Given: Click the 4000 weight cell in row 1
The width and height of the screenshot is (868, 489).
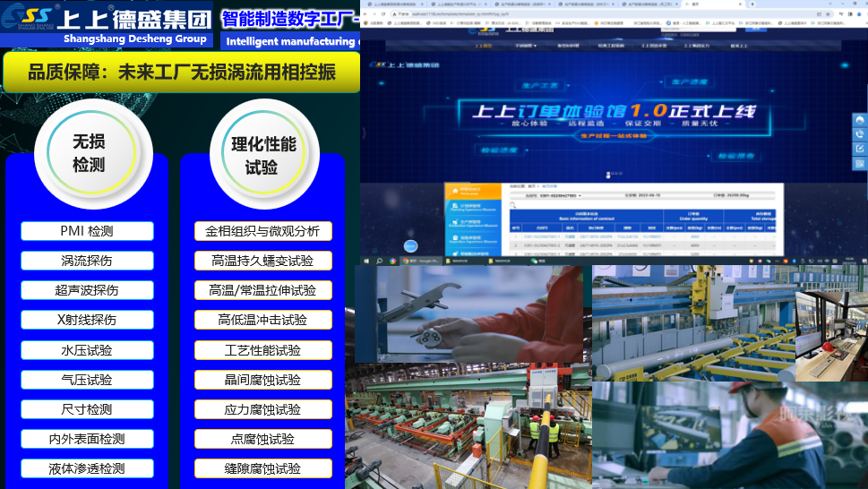Looking at the screenshot, I should pyautogui.click(x=695, y=236).
